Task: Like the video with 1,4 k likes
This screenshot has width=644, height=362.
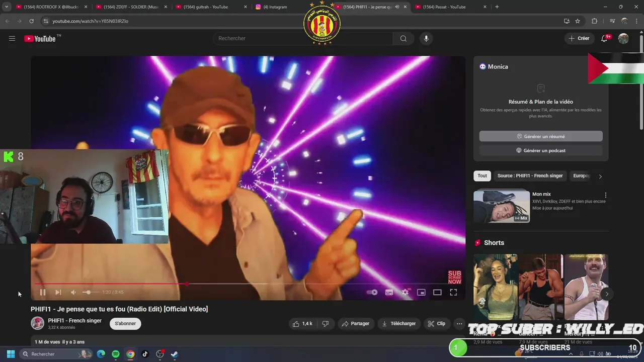Action: pyautogui.click(x=302, y=324)
